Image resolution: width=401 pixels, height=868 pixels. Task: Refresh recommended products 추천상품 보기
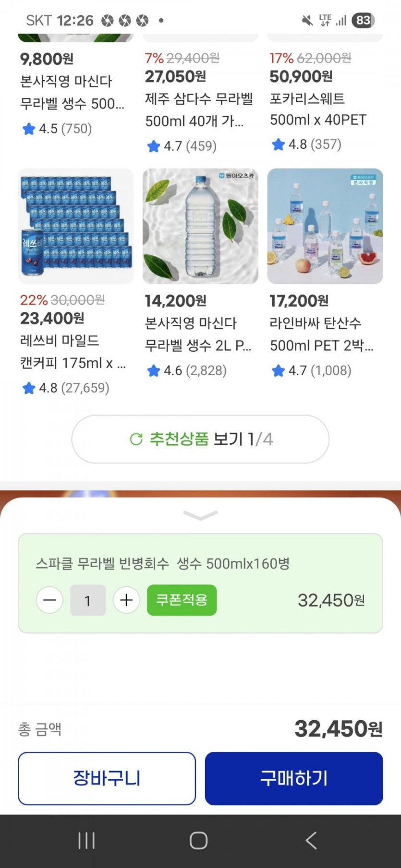tap(200, 439)
